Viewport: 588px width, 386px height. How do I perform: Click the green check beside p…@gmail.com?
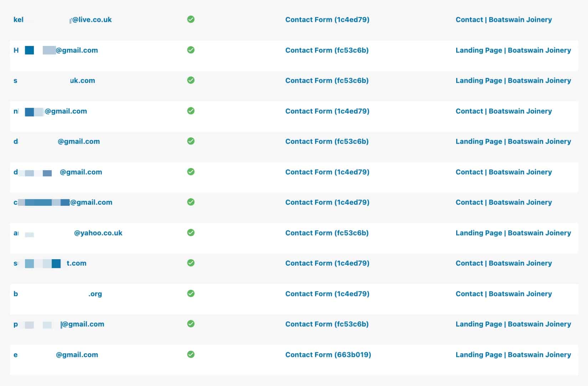[191, 324]
